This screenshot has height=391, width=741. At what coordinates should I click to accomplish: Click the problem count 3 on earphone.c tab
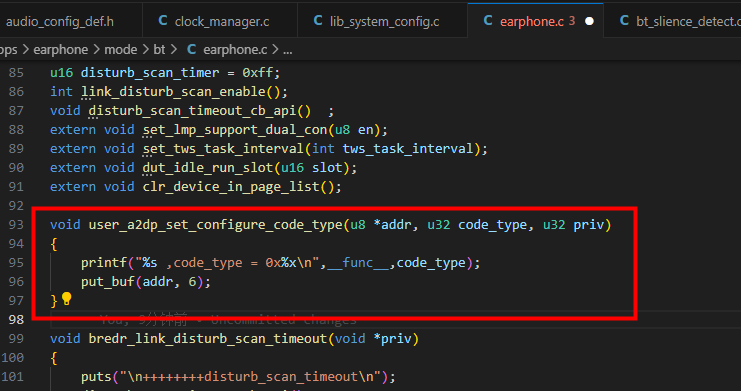pos(572,21)
